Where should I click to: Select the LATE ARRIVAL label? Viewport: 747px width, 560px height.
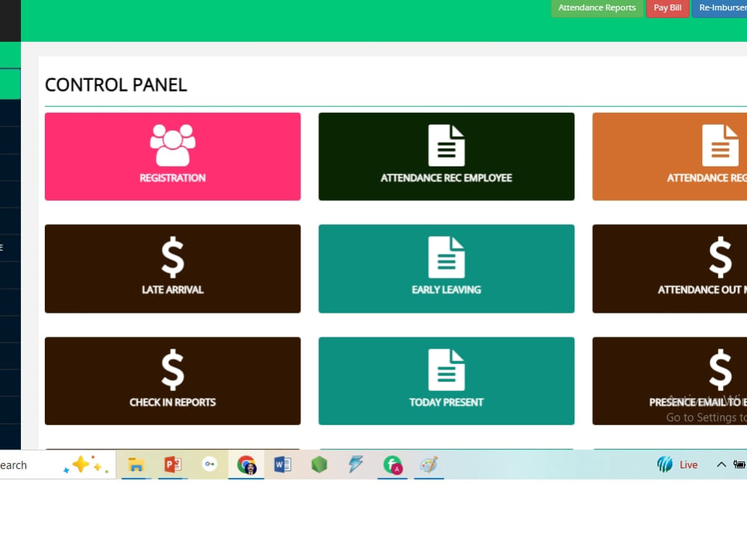173,290
